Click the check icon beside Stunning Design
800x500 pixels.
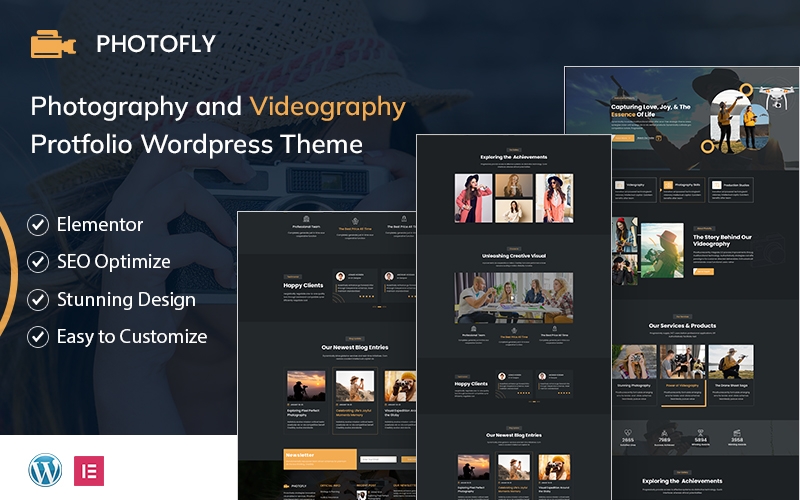tap(38, 300)
